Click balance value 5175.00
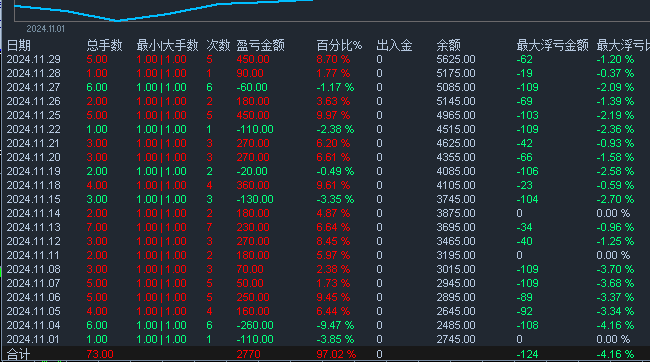The image size is (650, 362). [456, 74]
